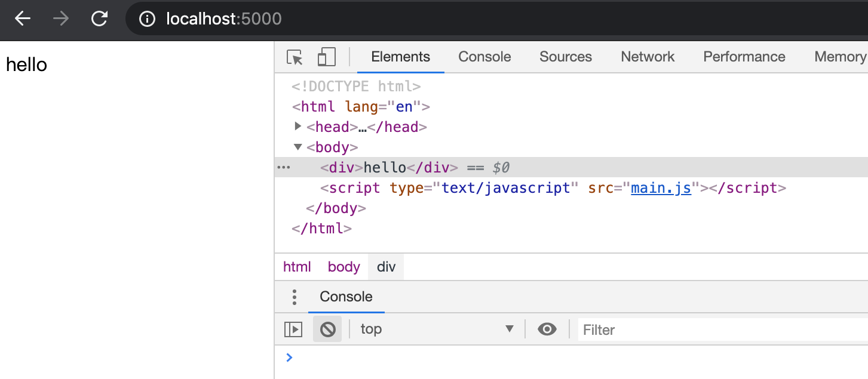Switch to the Network tab

pos(648,57)
